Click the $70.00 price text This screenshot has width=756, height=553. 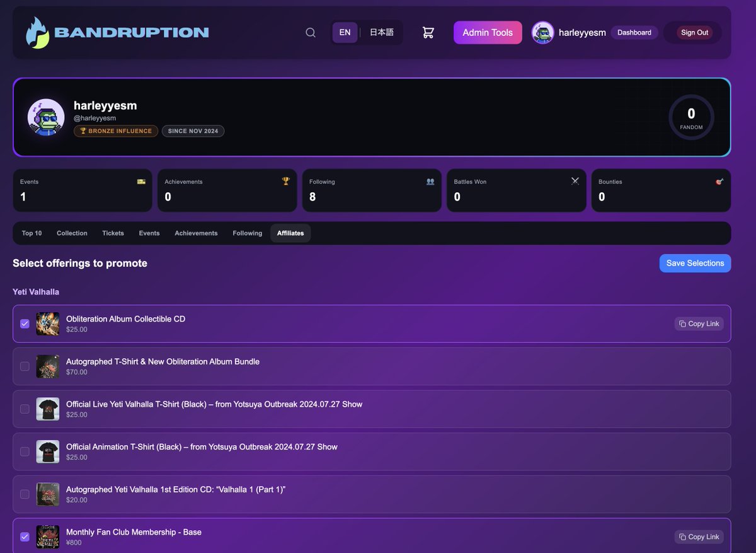77,372
